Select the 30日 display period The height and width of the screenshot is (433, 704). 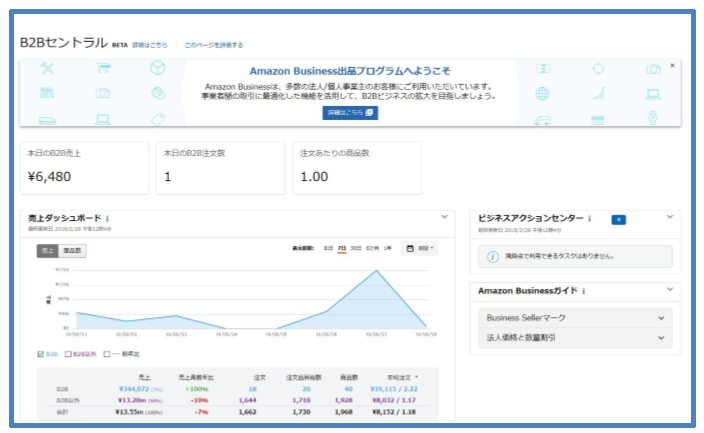coord(356,248)
